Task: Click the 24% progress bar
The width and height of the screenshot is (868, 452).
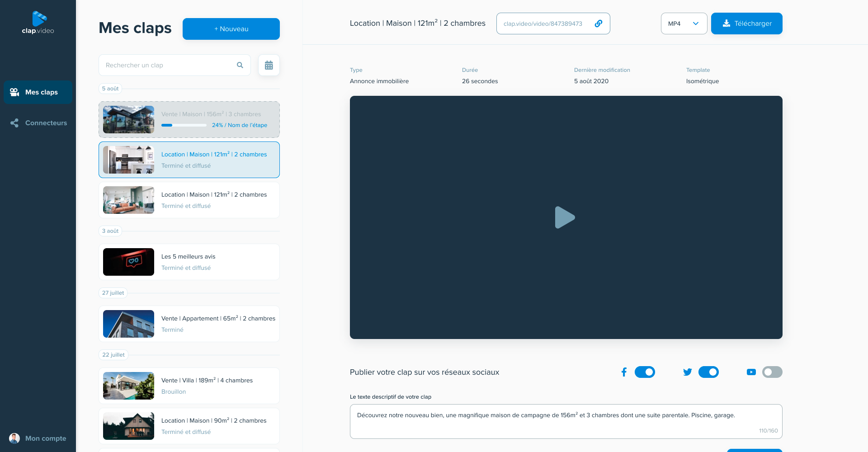Action: (184, 125)
